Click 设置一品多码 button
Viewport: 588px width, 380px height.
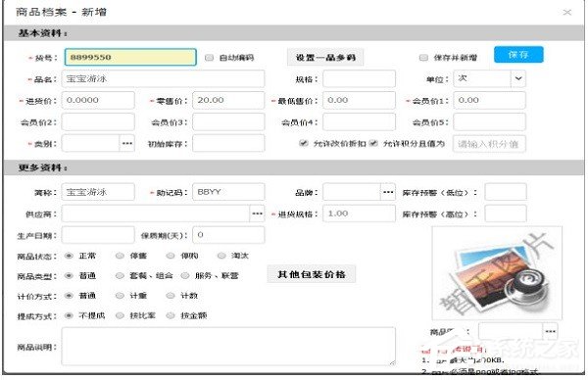[x=325, y=58]
